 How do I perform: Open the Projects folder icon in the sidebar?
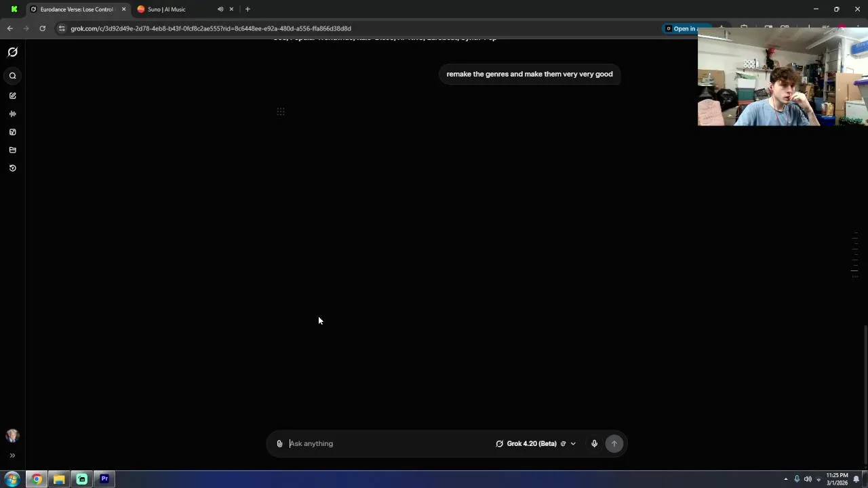(12, 150)
